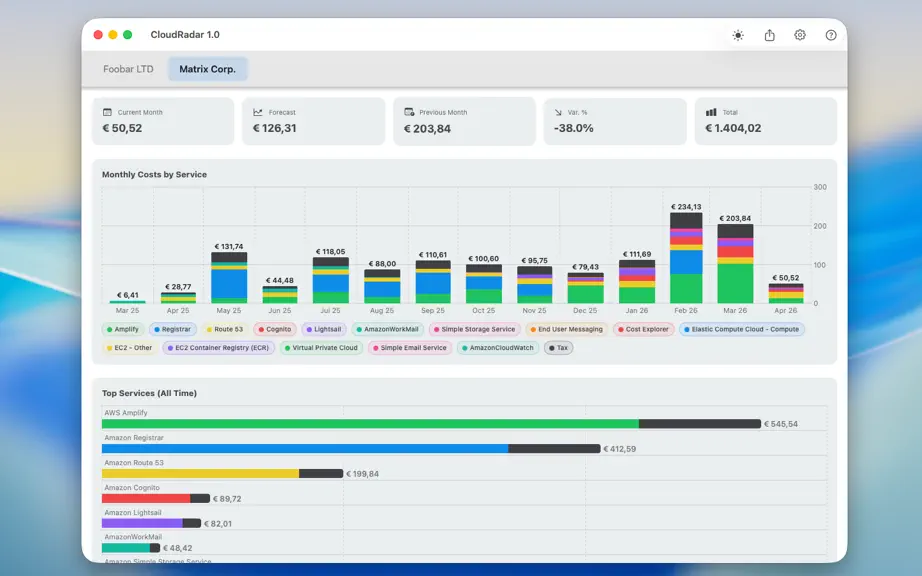Toggle the Tax legend chip
Viewport: 922px width, 576px height.
558,348
